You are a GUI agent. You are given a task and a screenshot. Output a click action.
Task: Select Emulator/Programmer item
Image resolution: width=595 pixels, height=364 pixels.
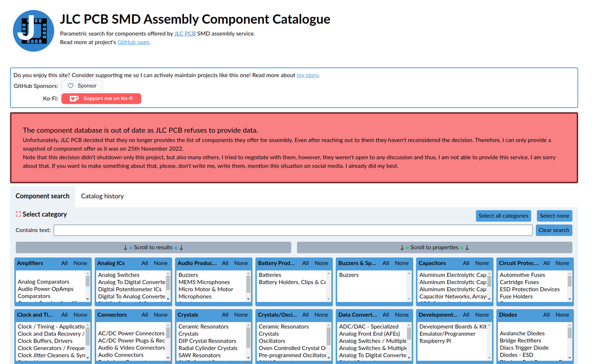tap(447, 334)
